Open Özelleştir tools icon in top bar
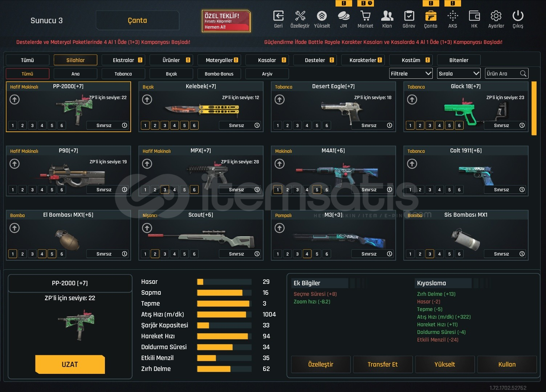Image resolution: width=546 pixels, height=392 pixels. tap(300, 16)
